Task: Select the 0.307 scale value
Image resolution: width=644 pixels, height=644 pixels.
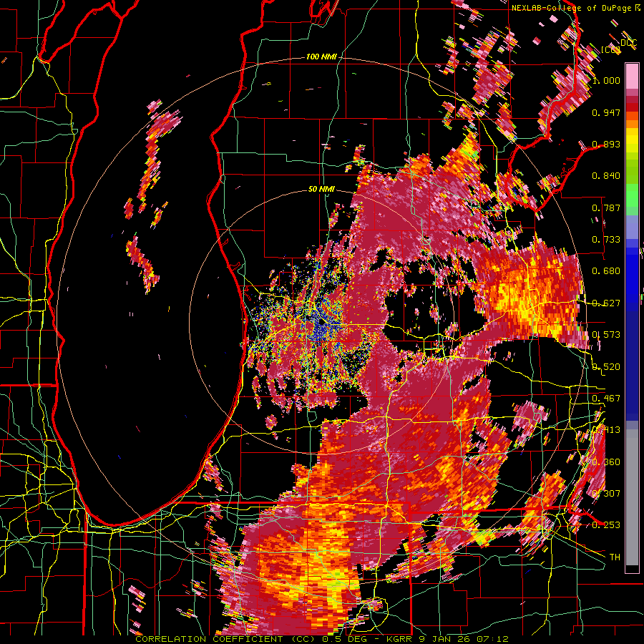Action: (606, 494)
